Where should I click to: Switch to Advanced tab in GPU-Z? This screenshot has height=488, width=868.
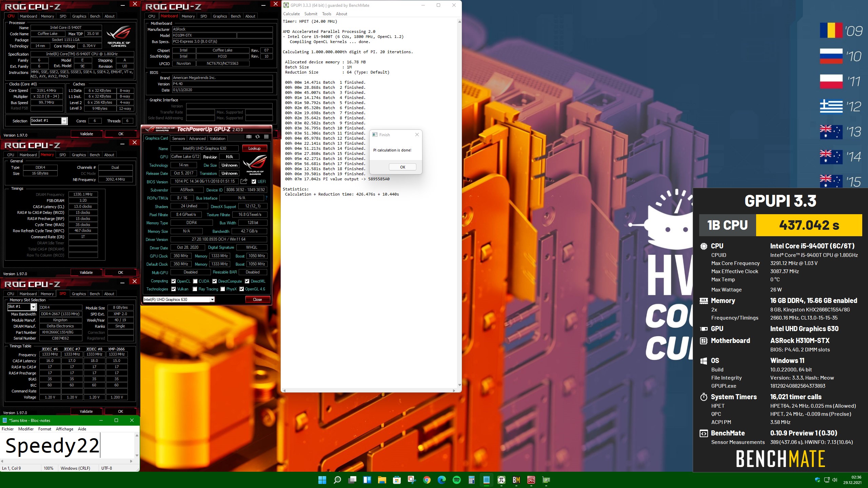click(197, 139)
